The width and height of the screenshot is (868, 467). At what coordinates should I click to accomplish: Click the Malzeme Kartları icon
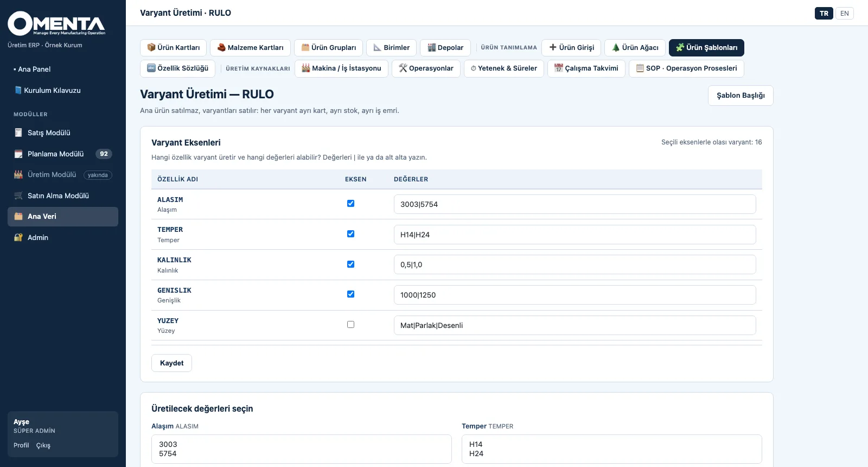[221, 47]
